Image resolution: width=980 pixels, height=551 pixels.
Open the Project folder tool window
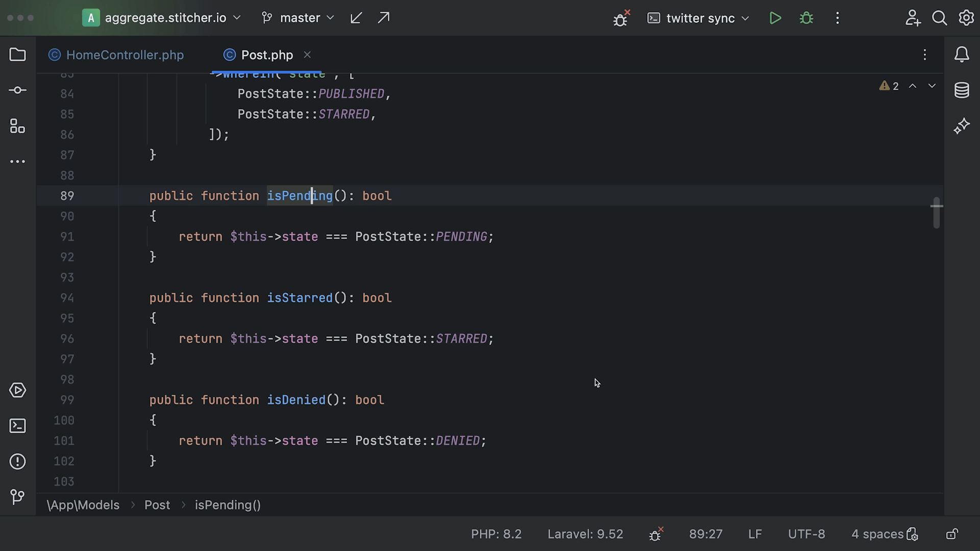[17, 55]
